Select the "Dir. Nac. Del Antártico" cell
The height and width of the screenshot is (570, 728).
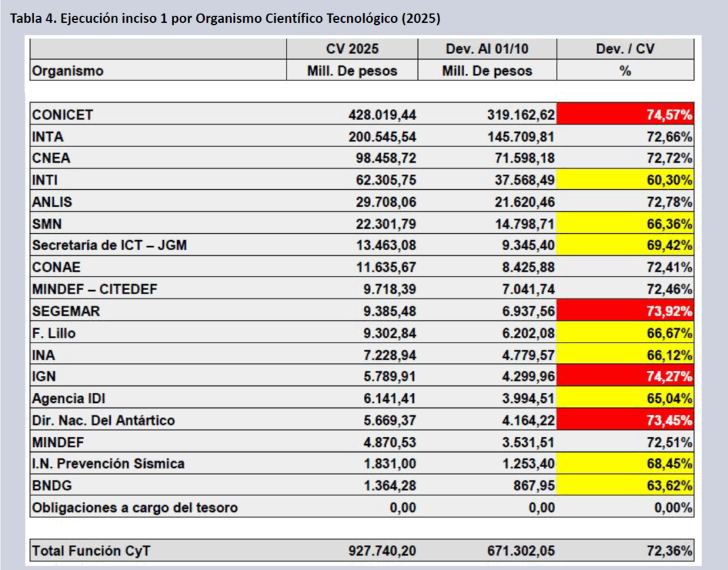pyautogui.click(x=103, y=420)
